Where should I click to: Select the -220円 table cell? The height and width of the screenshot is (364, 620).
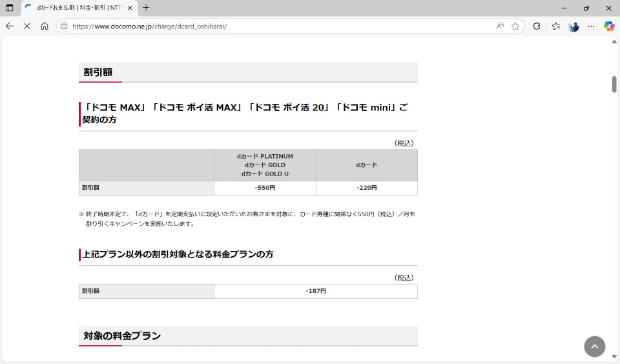(x=367, y=188)
